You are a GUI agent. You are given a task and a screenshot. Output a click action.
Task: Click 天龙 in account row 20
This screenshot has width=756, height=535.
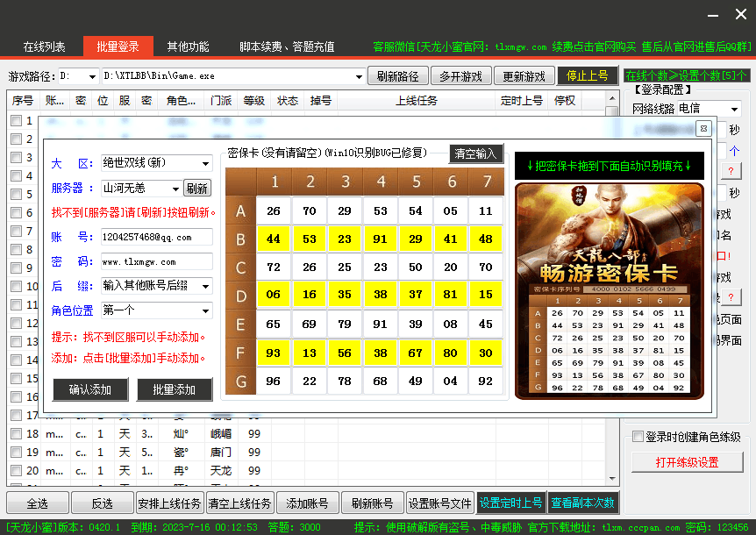click(x=221, y=470)
